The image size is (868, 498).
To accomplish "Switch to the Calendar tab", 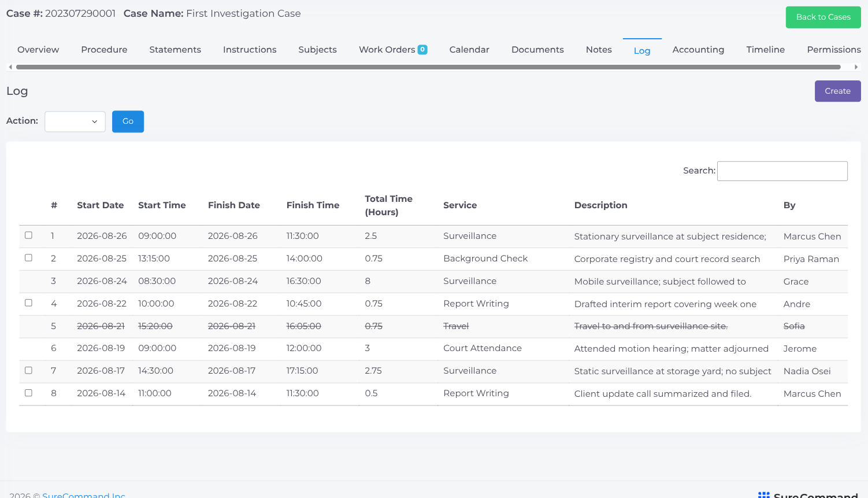I will click(x=469, y=50).
